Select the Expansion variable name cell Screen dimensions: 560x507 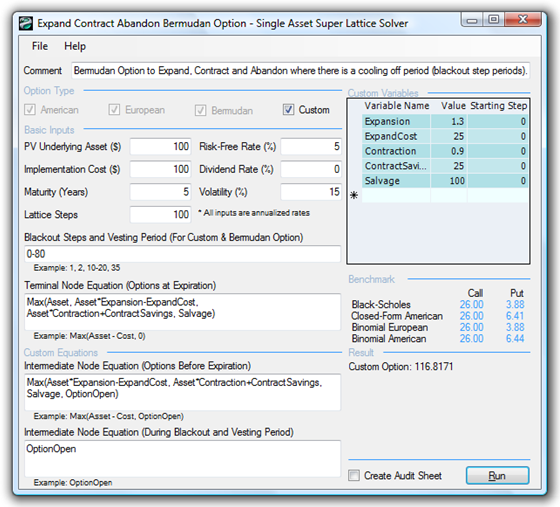(x=396, y=121)
